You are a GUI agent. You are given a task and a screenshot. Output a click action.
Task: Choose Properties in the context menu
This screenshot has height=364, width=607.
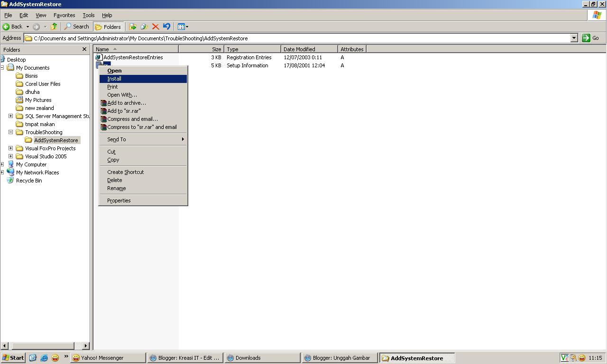tap(143, 200)
